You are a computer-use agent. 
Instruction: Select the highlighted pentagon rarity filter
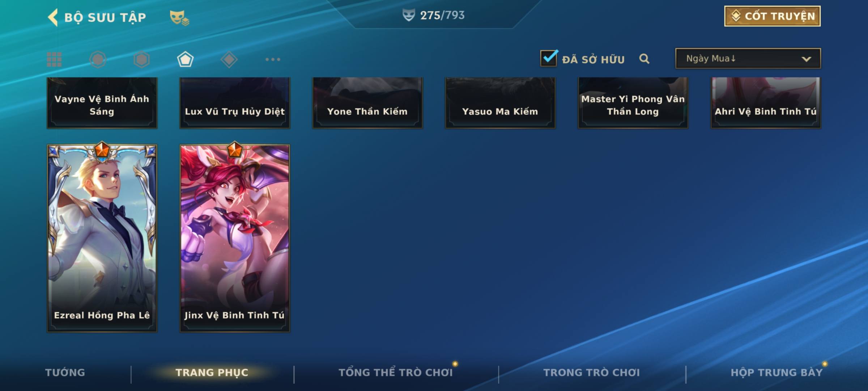pyautogui.click(x=185, y=59)
